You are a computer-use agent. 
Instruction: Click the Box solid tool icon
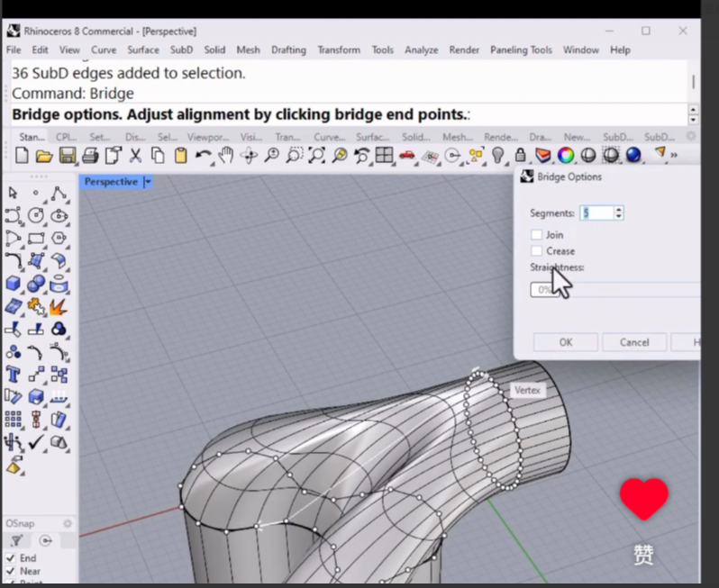pyautogui.click(x=14, y=284)
